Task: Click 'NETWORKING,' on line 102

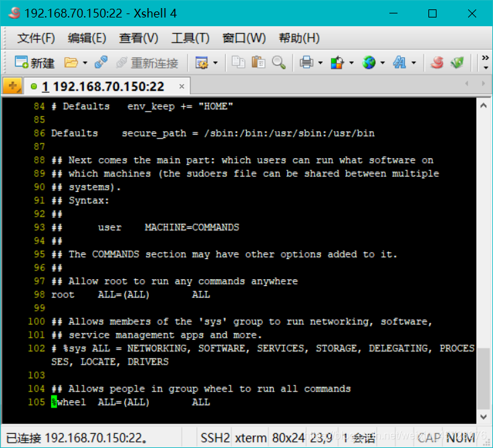Action: pos(159,348)
